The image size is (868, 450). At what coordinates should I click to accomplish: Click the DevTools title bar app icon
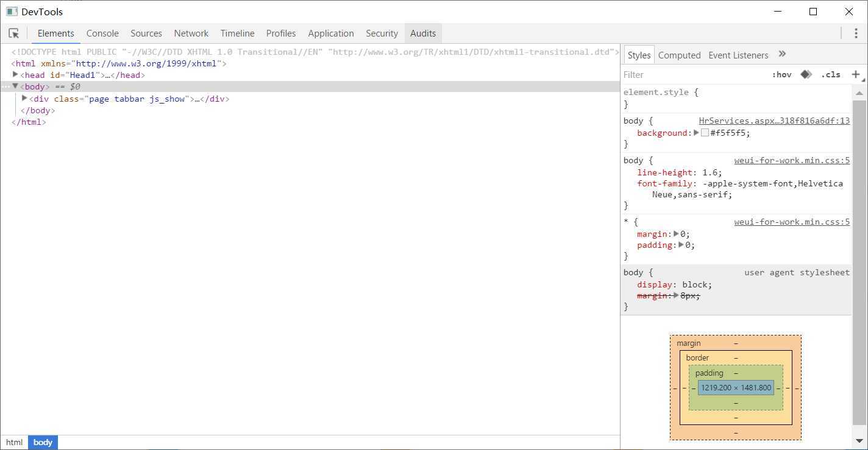(12, 12)
